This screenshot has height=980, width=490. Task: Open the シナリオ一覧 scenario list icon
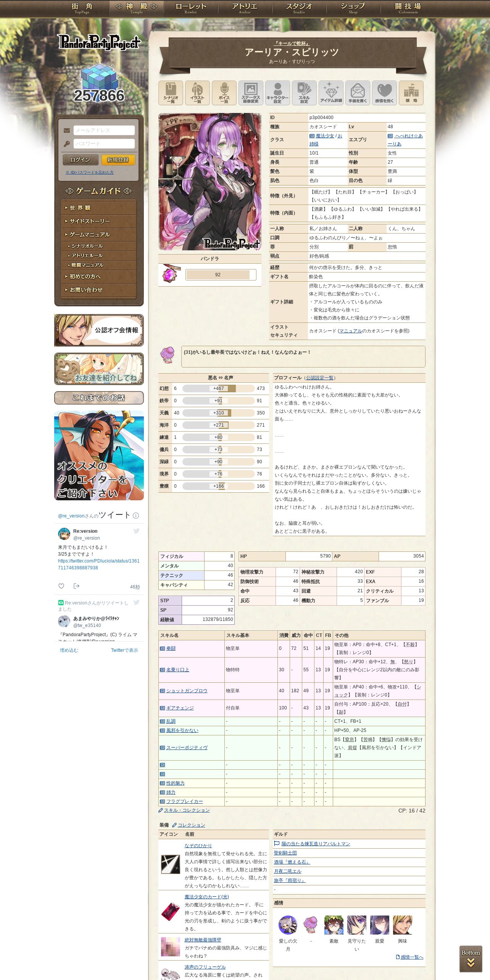(x=171, y=93)
